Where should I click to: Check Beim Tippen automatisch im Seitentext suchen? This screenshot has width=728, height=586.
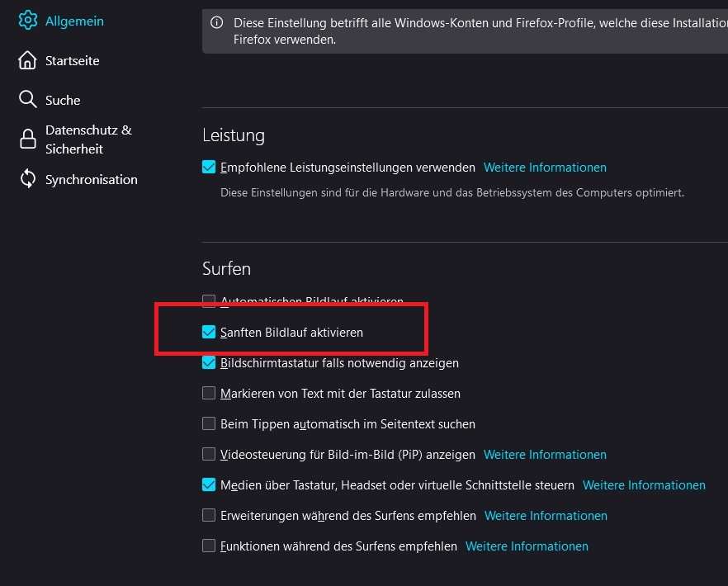pos(209,424)
